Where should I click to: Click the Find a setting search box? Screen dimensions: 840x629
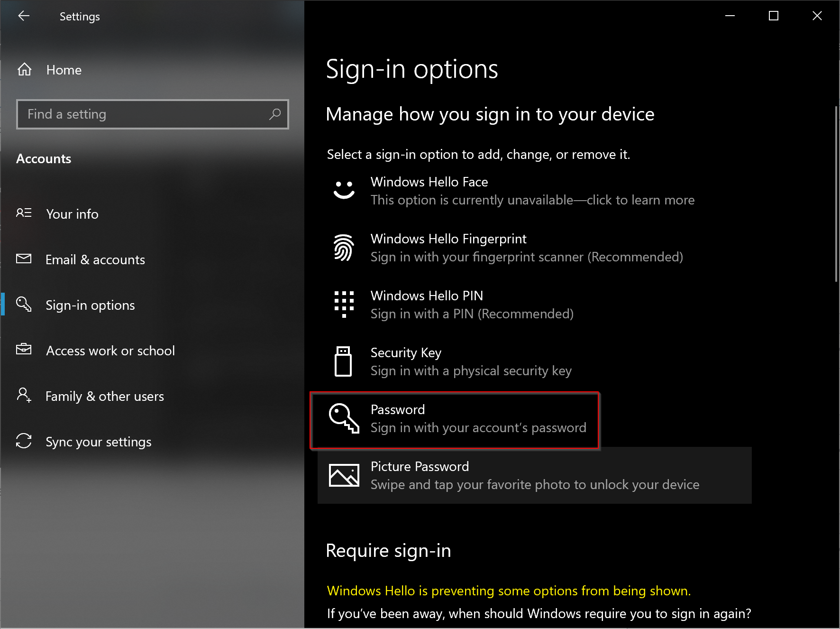pos(153,114)
